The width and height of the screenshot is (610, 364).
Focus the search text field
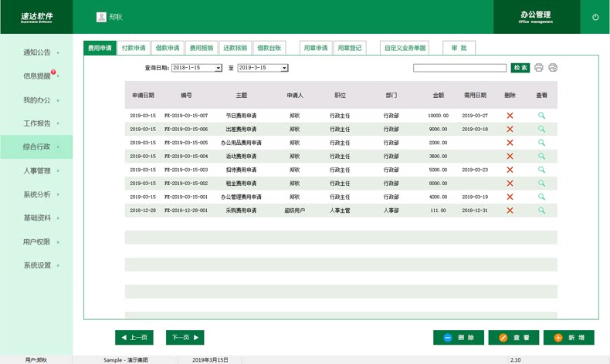(x=460, y=68)
